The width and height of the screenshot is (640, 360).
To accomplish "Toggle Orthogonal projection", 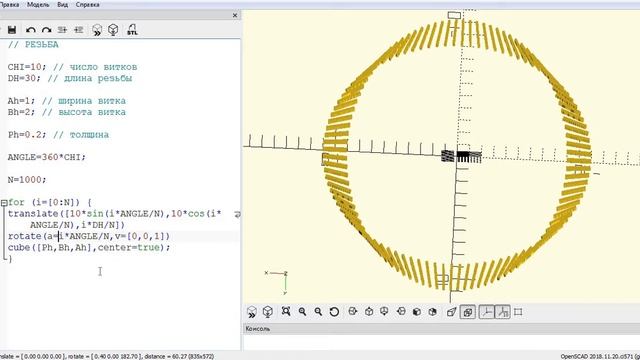I will pyautogui.click(x=468, y=312).
